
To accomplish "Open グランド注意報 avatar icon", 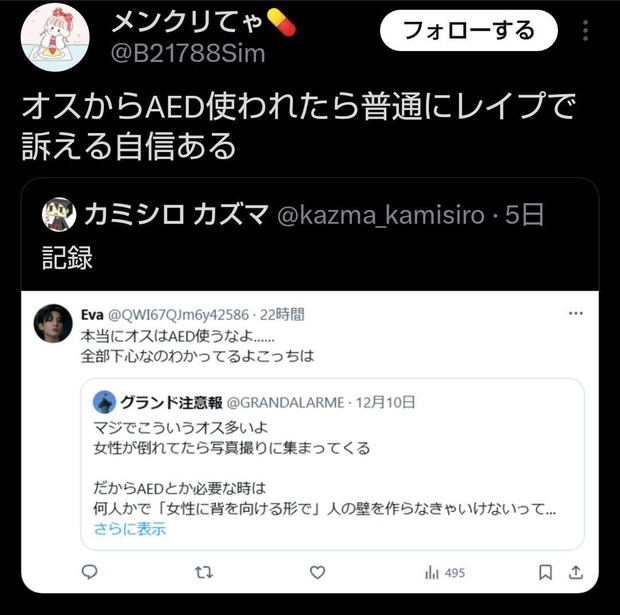I will (x=104, y=402).
